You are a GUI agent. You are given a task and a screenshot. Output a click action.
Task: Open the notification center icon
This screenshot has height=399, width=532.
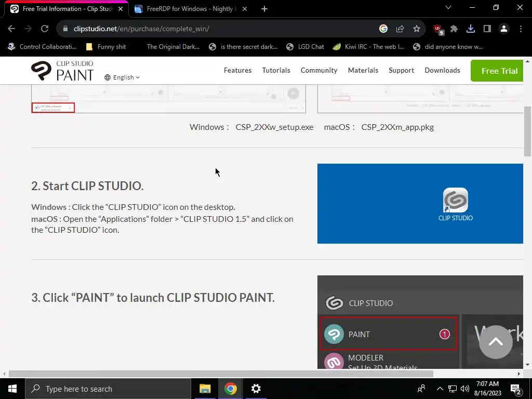pyautogui.click(x=516, y=389)
